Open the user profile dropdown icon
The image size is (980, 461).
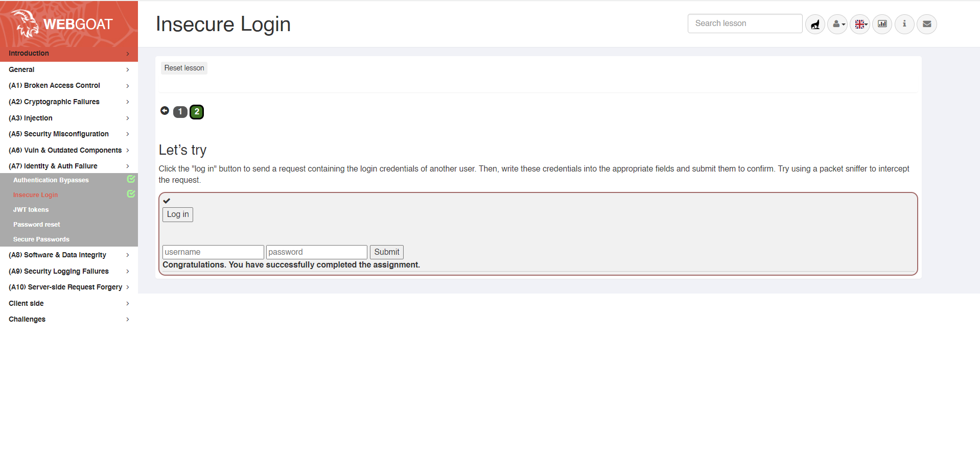coord(837,24)
